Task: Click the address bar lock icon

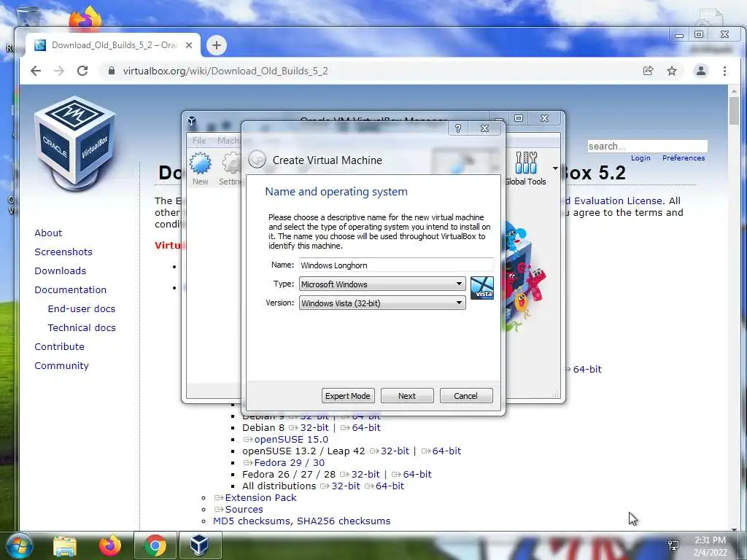Action: (x=112, y=71)
